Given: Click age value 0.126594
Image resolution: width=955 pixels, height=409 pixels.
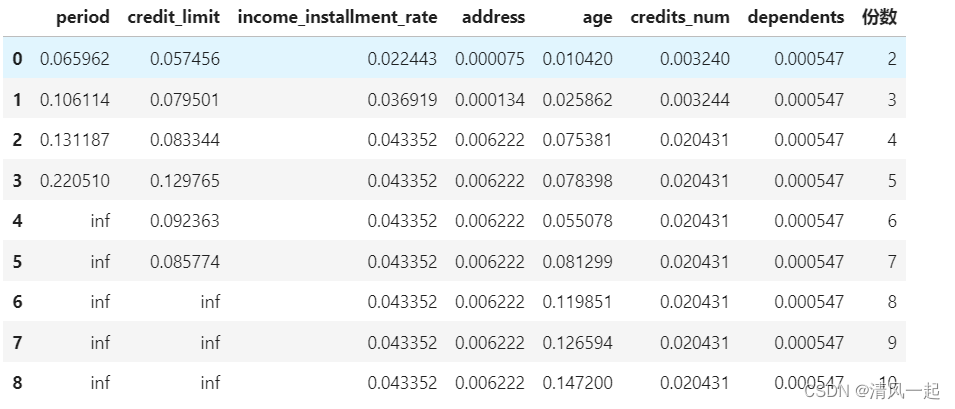Looking at the screenshot, I should click(577, 343).
